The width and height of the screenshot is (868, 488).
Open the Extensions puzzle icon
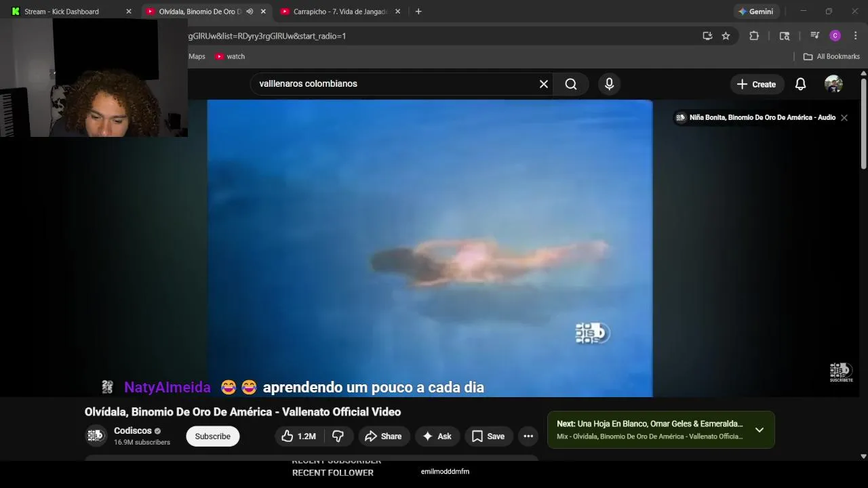pyautogui.click(x=754, y=36)
